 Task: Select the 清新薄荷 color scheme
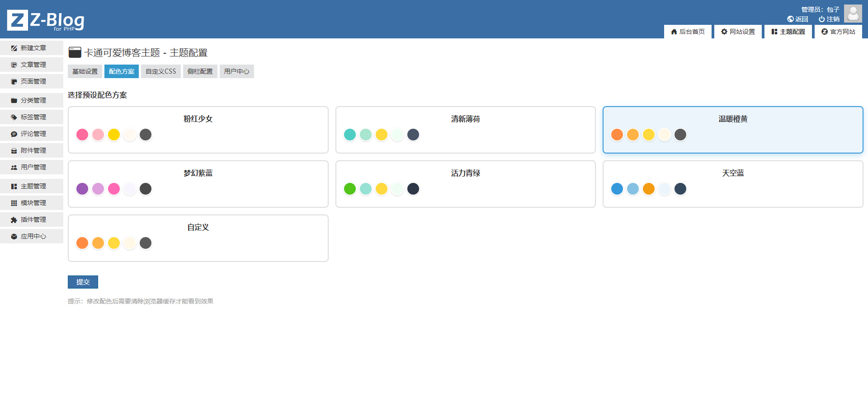(x=465, y=130)
